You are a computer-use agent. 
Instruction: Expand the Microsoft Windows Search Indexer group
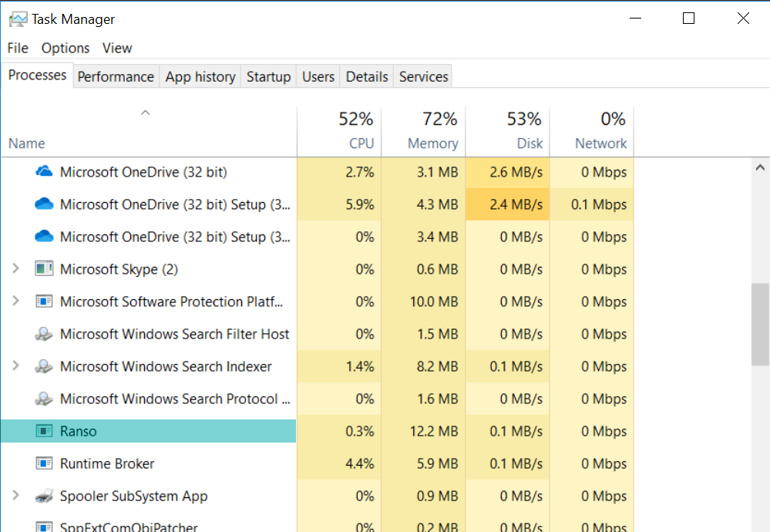[15, 366]
